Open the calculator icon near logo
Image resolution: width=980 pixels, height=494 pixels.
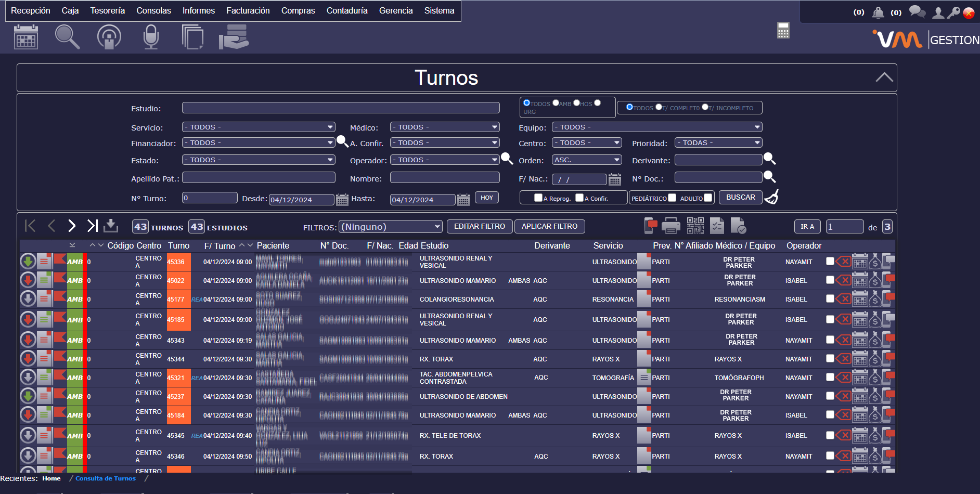point(783,30)
